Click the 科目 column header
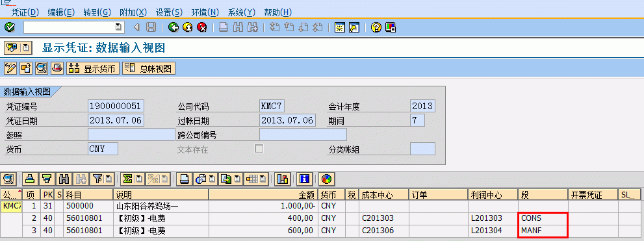This screenshot has height=241, width=644. click(x=88, y=195)
